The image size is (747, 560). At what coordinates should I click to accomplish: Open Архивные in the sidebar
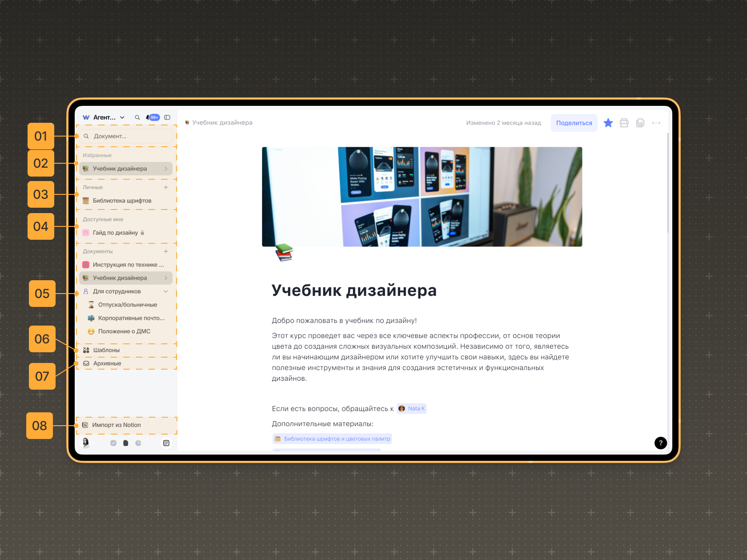click(x=107, y=363)
